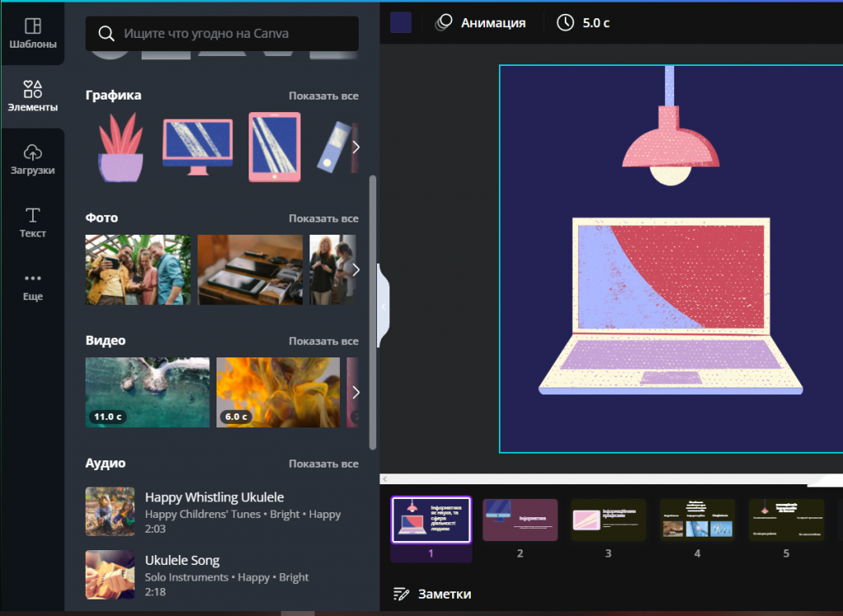Screen dimensions: 843x616
Task: Click the dark blue background color swatch
Action: coord(401,23)
